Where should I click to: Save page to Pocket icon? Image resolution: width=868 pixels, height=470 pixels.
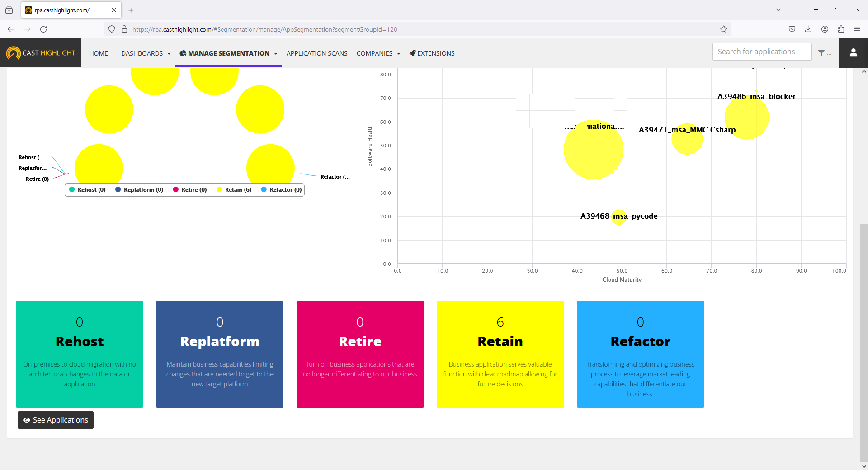point(792,29)
